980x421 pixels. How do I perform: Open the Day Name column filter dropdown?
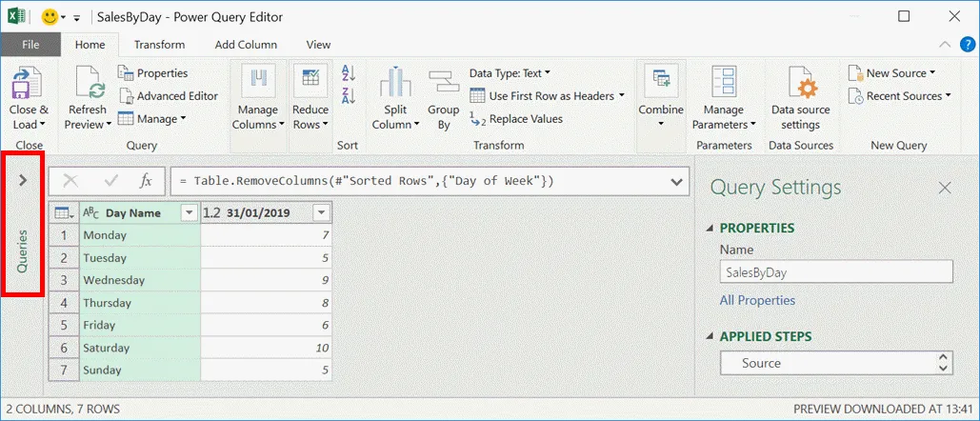(x=189, y=213)
